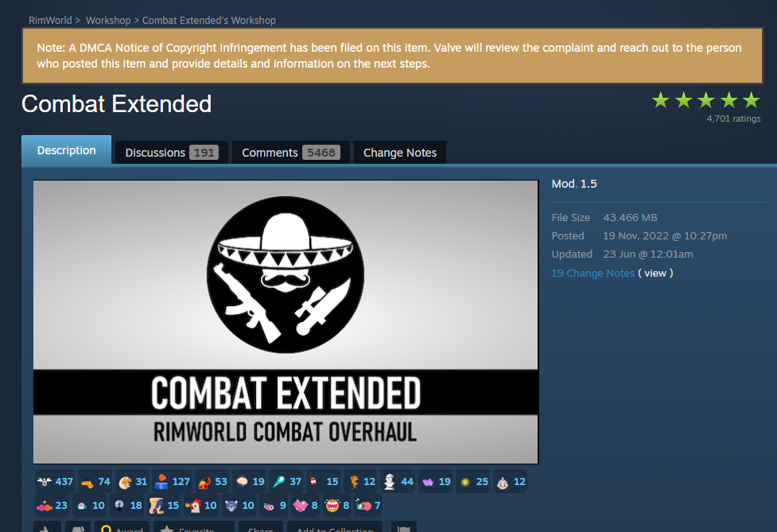This screenshot has height=532, width=777.
Task: Click the award reaction showing 127
Action: (x=172, y=481)
